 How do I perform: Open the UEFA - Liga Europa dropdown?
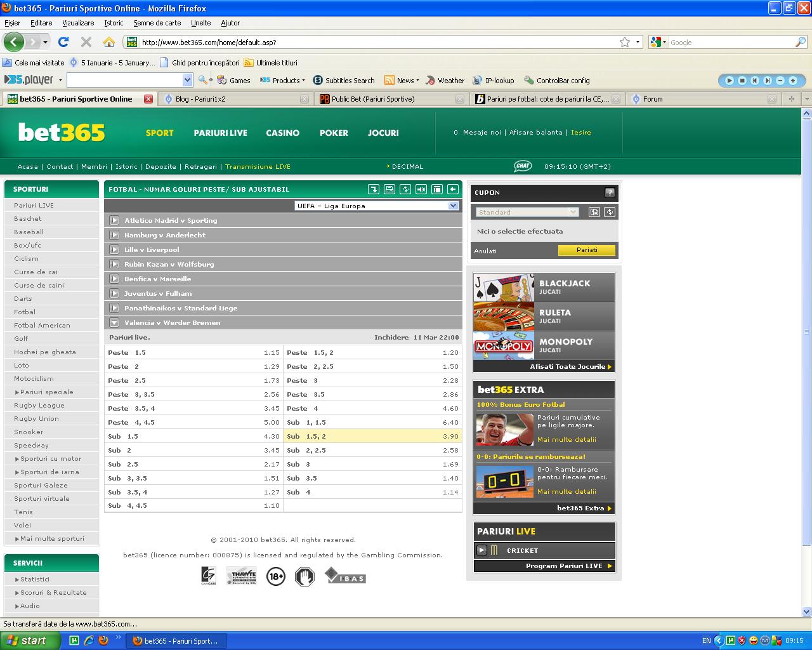point(376,206)
